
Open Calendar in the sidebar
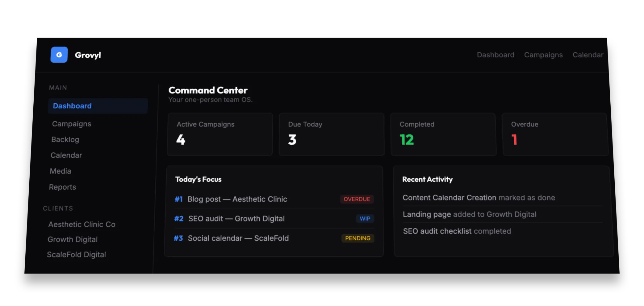[x=66, y=155]
